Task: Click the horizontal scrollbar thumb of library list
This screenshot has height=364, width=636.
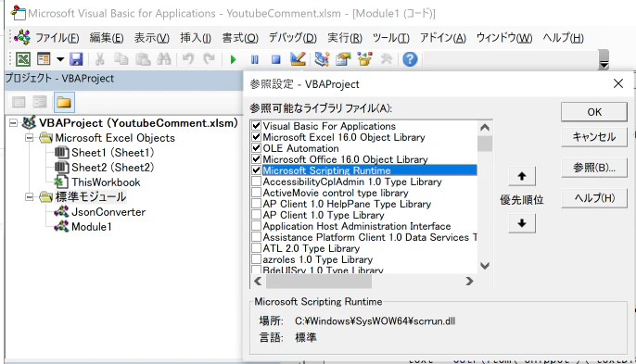Action: tap(319, 281)
